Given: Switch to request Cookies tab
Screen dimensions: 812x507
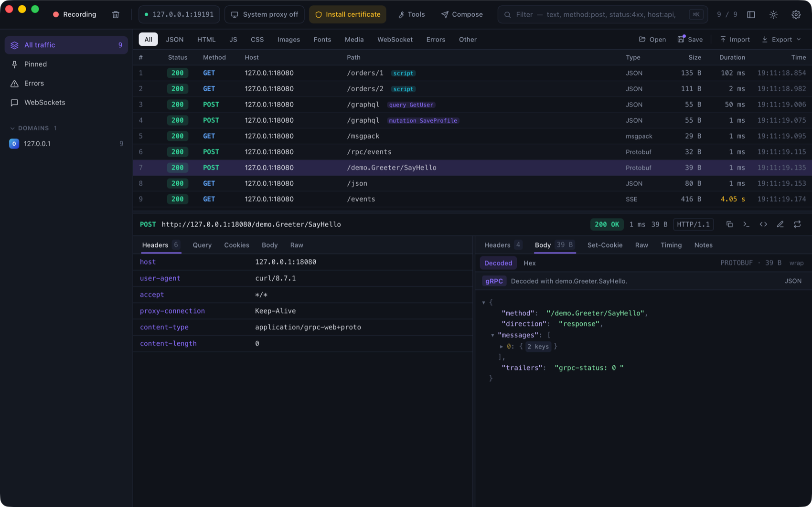Looking at the screenshot, I should coord(236,245).
